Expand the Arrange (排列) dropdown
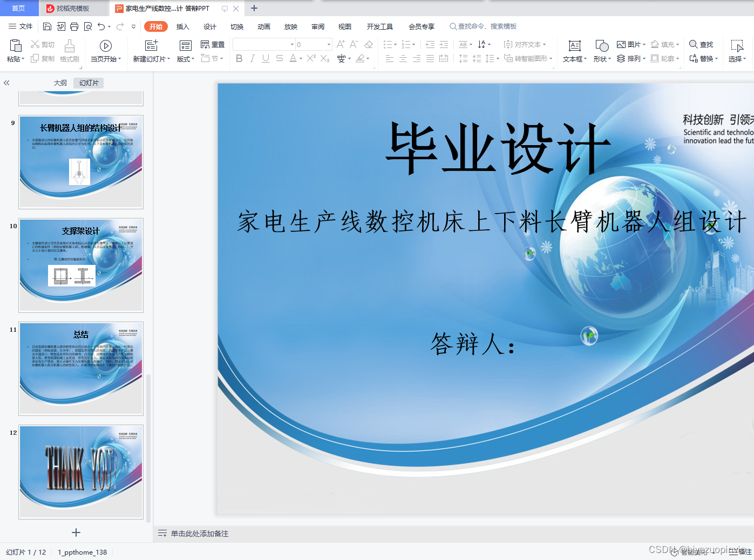Screen dimensions: 754x560 tap(644, 58)
